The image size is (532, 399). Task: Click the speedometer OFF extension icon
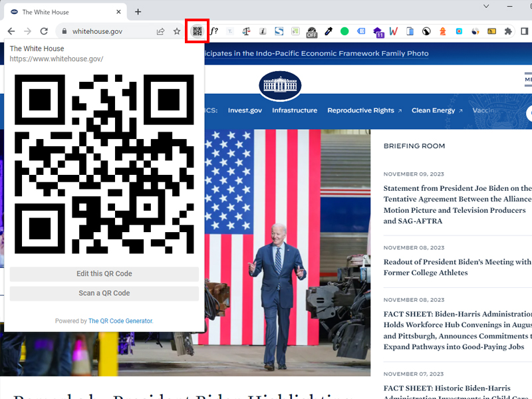coord(312,32)
